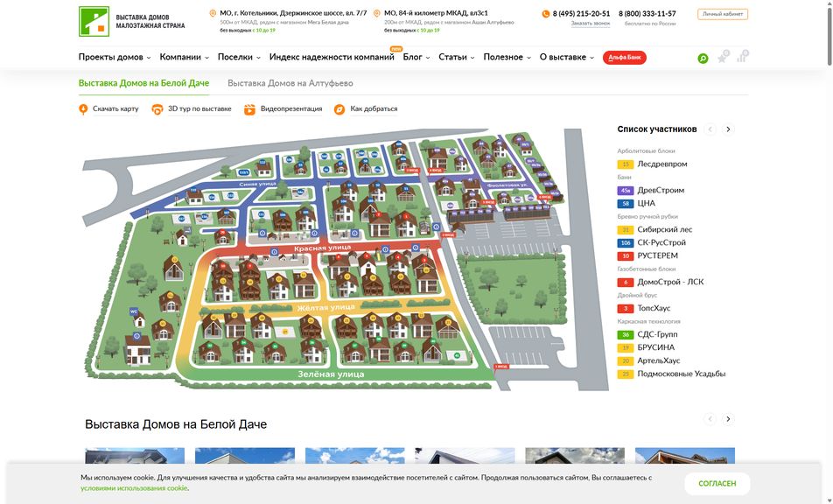Switch to Выставка Домов на Алтуфьево tab
Viewport: 833px width, 504px height.
point(290,83)
